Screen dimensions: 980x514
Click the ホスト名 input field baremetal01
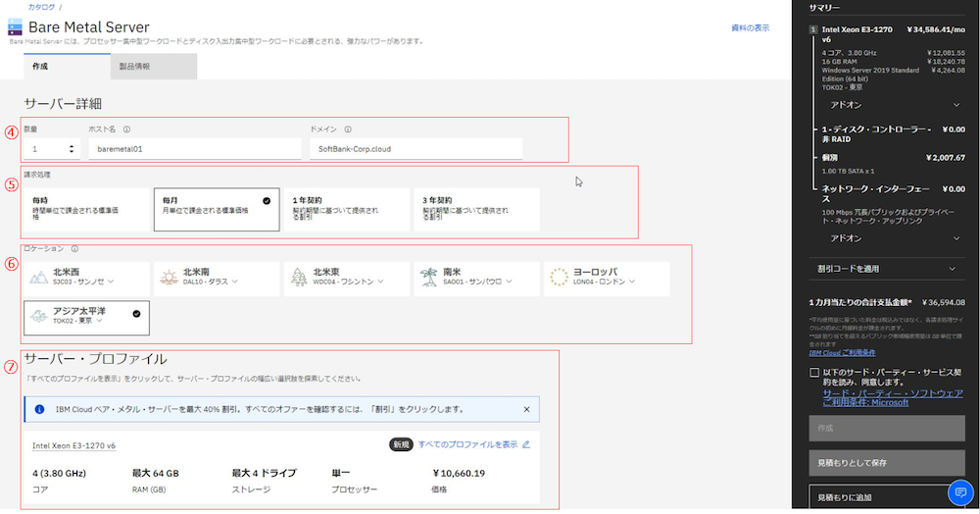click(x=194, y=149)
